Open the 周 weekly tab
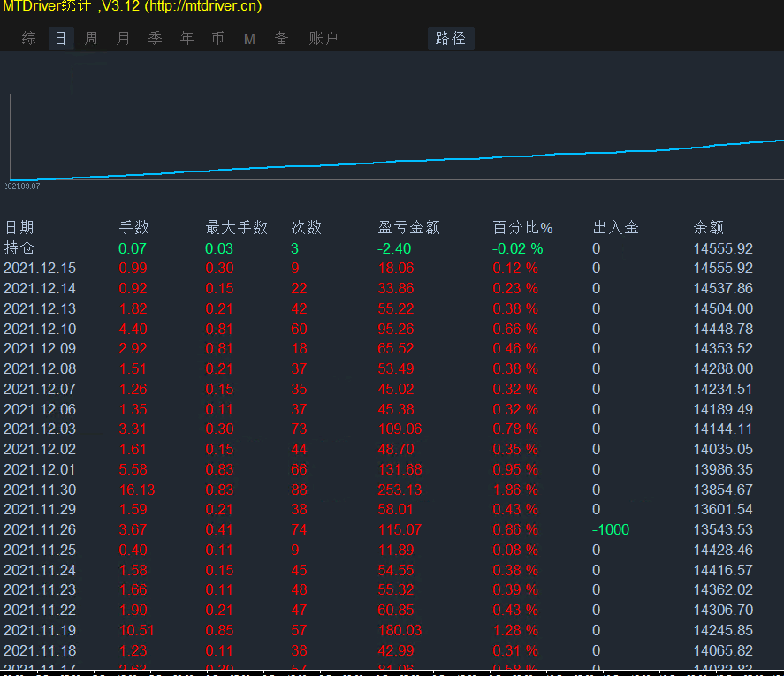The image size is (784, 676). (91, 39)
